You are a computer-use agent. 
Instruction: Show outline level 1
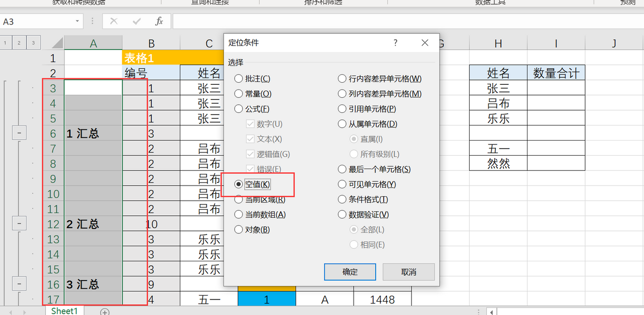click(5, 43)
